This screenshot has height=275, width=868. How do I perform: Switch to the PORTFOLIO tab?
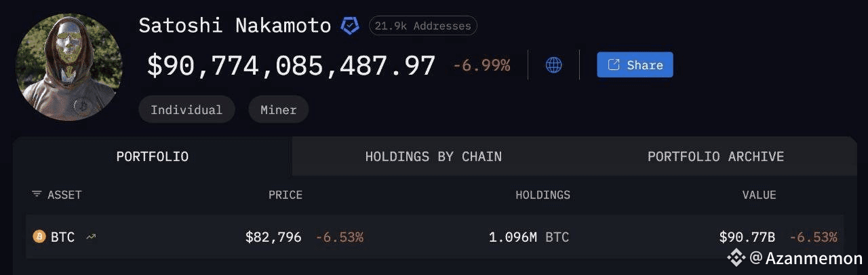153,156
